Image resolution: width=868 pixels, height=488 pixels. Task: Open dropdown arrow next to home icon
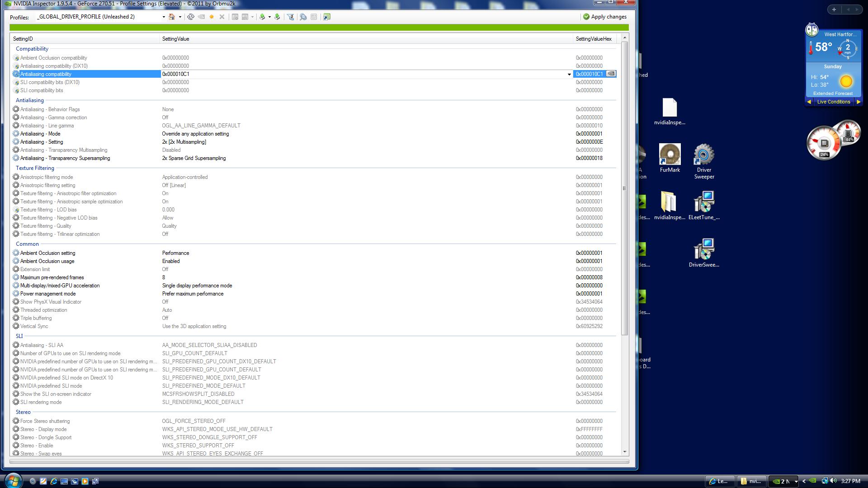(x=180, y=17)
